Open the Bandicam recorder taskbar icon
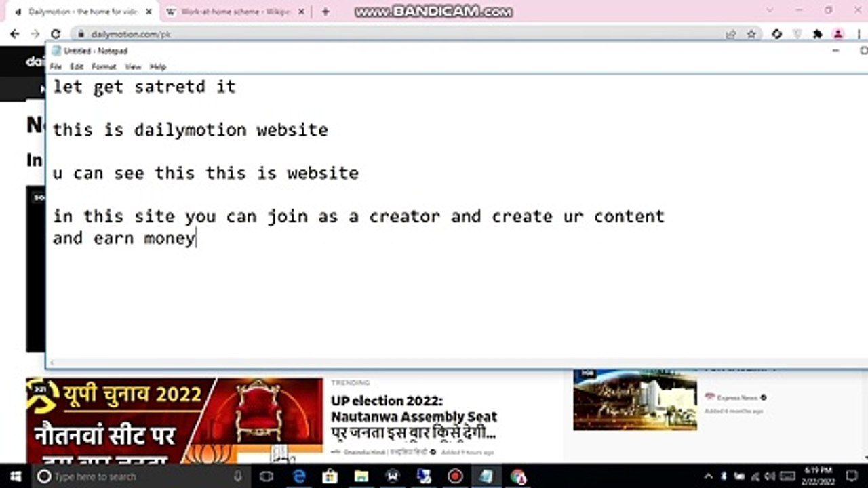Screen dimensions: 868x488 click(x=455, y=476)
